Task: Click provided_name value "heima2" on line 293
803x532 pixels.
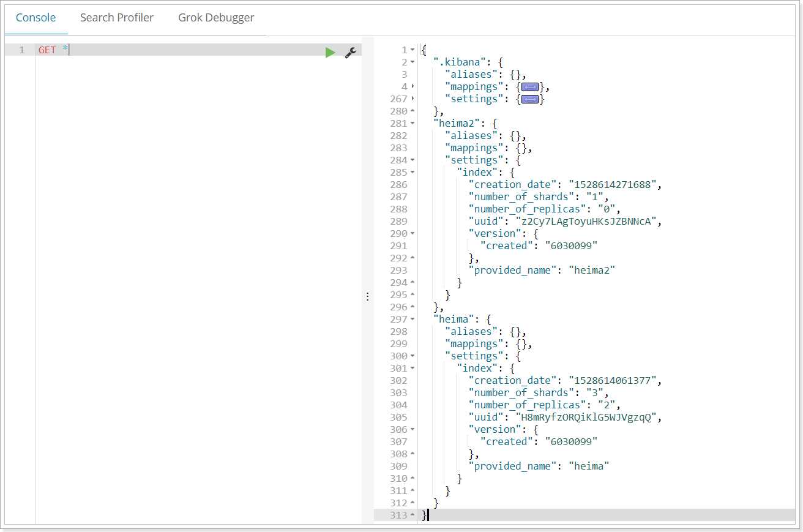Action: tap(591, 271)
